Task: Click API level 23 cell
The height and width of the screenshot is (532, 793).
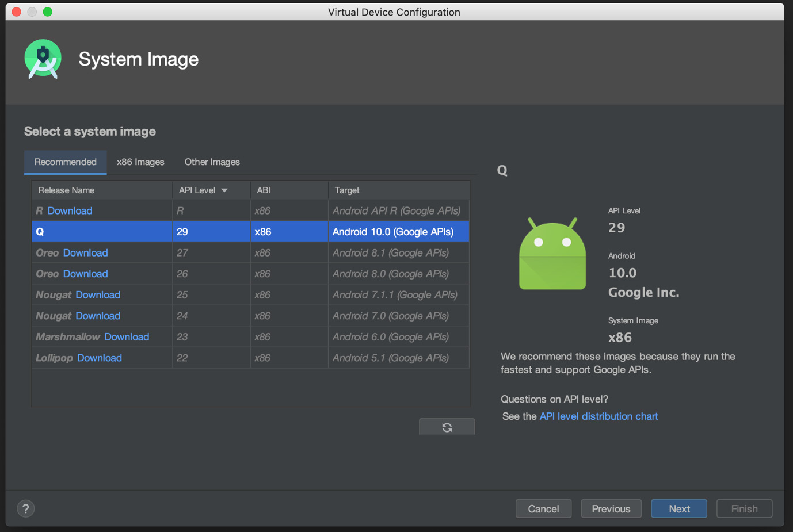Action: (211, 336)
